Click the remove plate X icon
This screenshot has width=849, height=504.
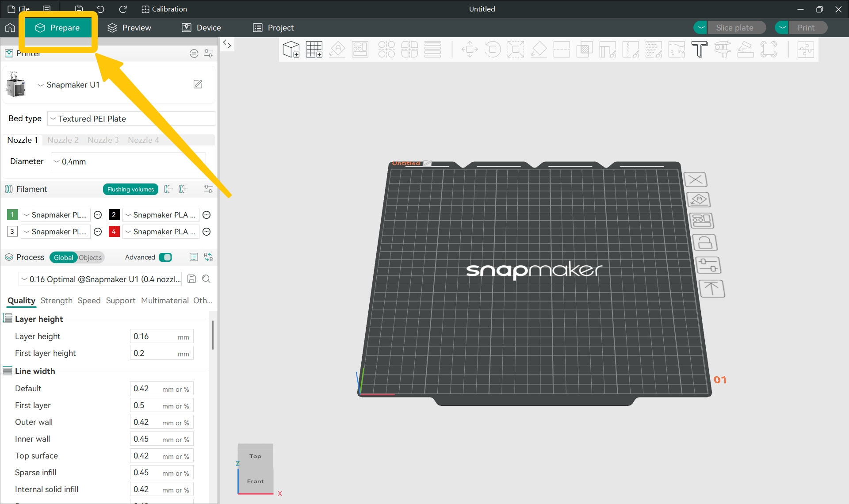[x=696, y=179]
